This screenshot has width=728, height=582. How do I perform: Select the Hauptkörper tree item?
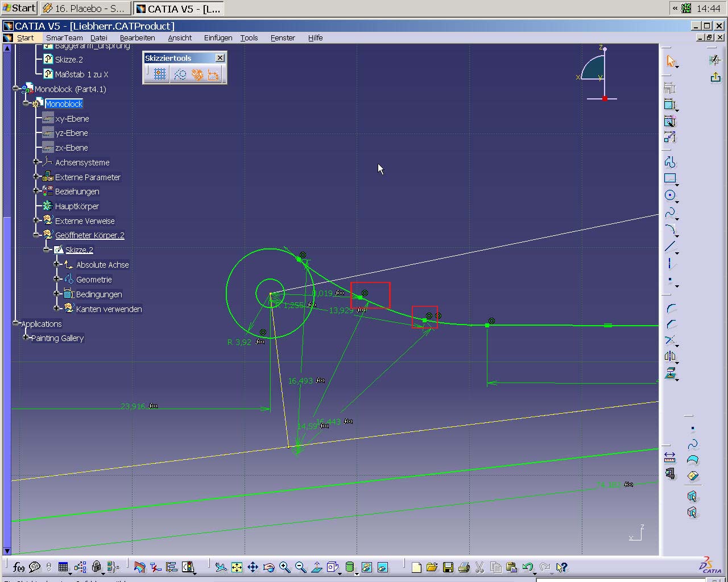pos(77,206)
